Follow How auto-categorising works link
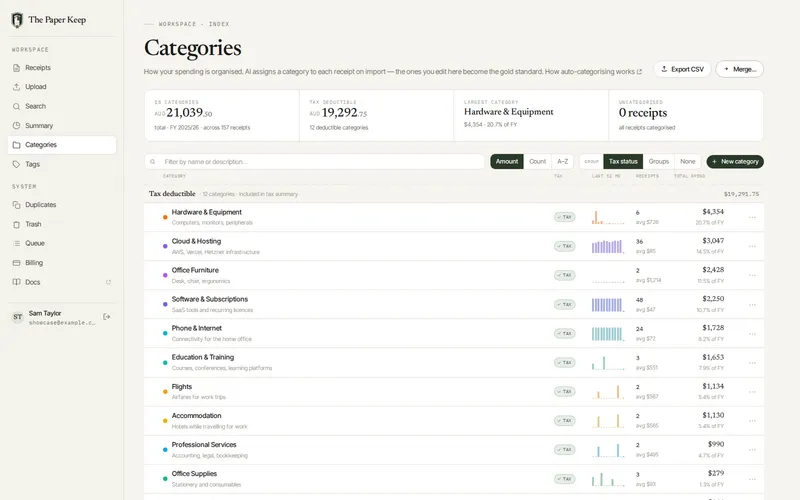Viewport: 800px width, 500px height. pos(593,71)
